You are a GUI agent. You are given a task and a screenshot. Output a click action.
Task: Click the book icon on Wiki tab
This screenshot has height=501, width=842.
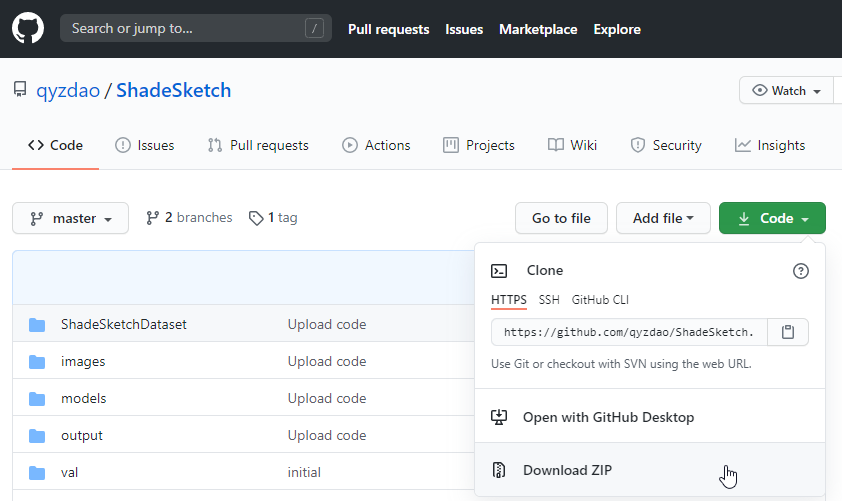click(x=556, y=145)
